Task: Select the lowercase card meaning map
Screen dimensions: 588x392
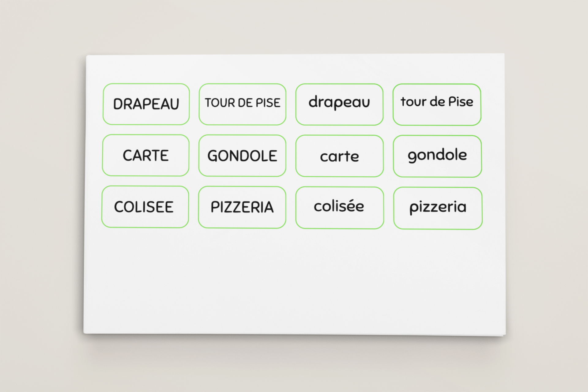Action: point(339,156)
